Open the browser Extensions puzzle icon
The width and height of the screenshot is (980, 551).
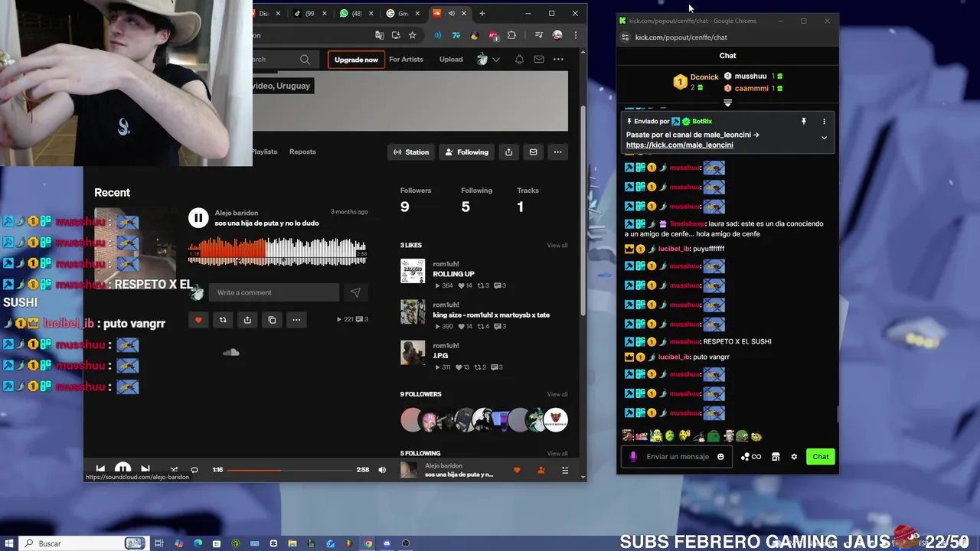pyautogui.click(x=511, y=35)
